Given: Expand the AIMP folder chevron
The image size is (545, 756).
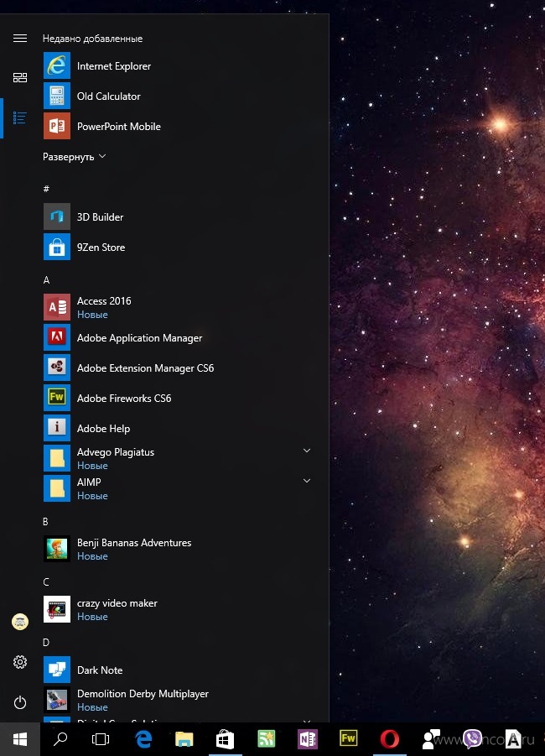Looking at the screenshot, I should click(x=307, y=481).
